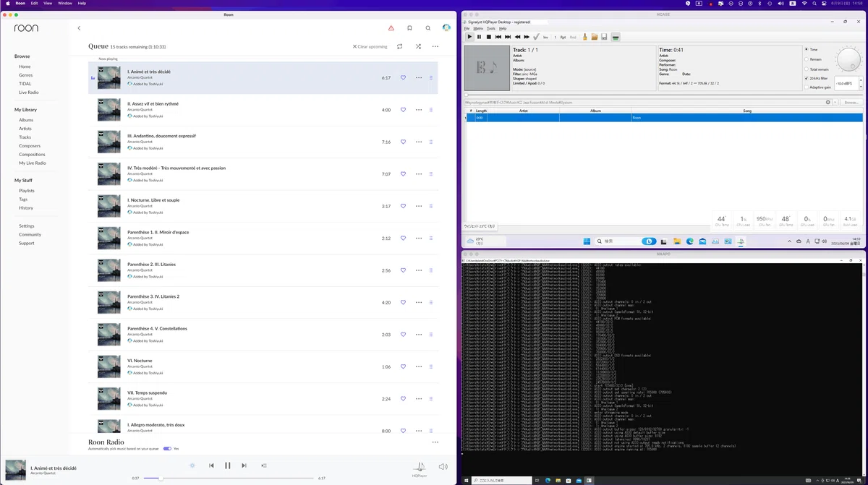Open macOS Roon Window menu
Screen dimensions: 868x485
click(64, 4)
